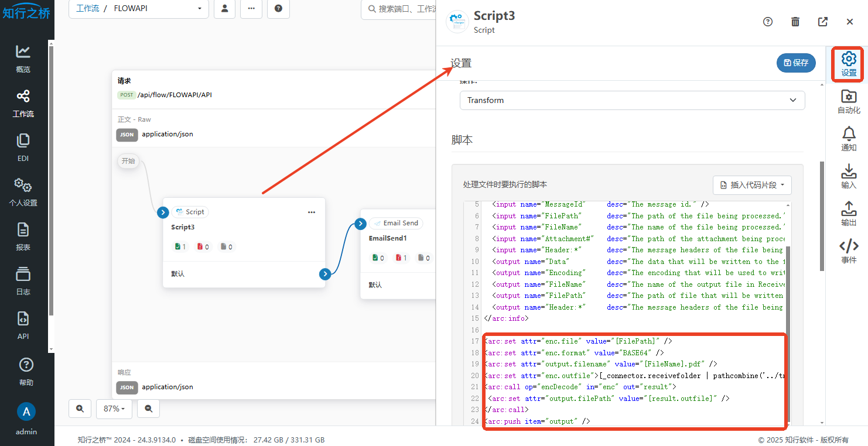
Task: Open the Script3 node options menu
Action: coord(312,212)
